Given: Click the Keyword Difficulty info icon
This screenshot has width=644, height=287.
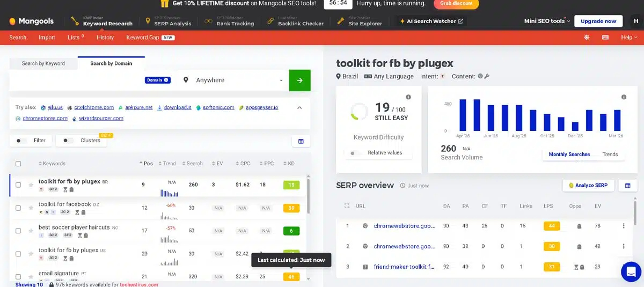Looking at the screenshot, I should tap(408, 97).
